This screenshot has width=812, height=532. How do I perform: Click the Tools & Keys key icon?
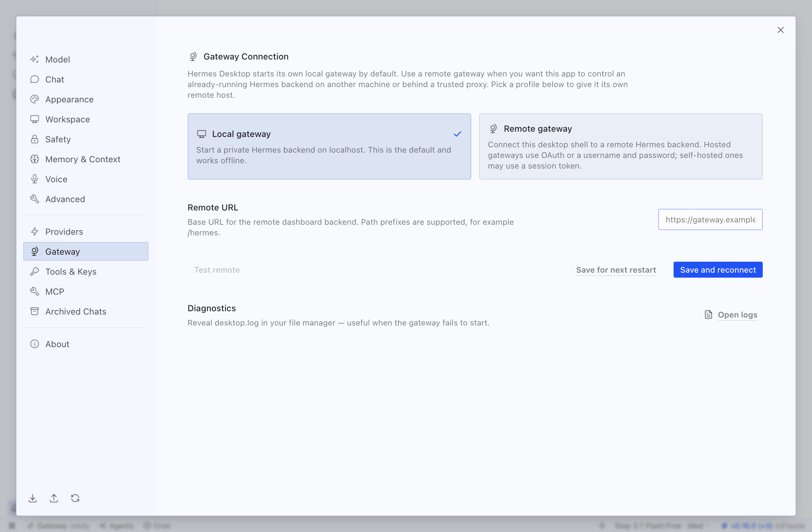coord(35,272)
